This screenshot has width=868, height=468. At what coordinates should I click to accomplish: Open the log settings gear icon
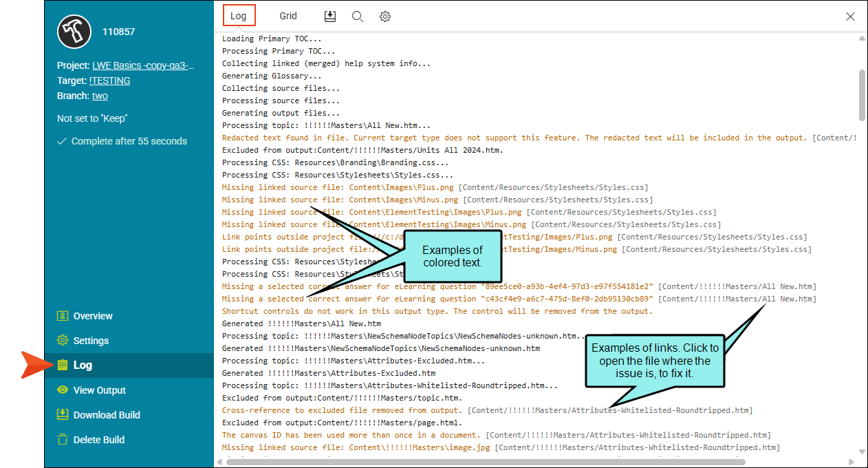click(385, 16)
